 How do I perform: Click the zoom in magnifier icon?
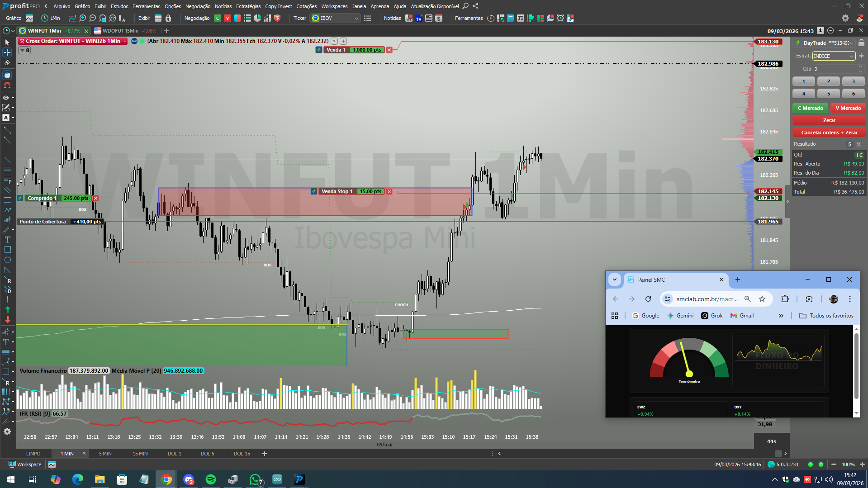pyautogui.click(x=82, y=18)
